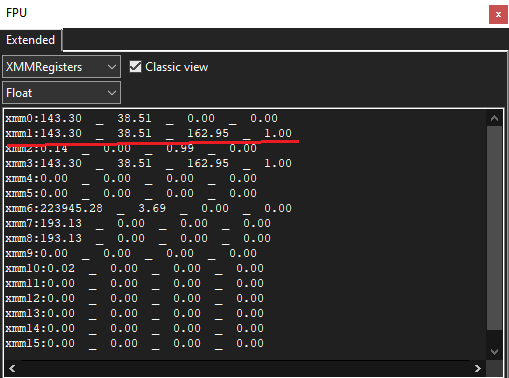Click the 1.00 value in xmm3
The image size is (509, 378).
click(278, 163)
